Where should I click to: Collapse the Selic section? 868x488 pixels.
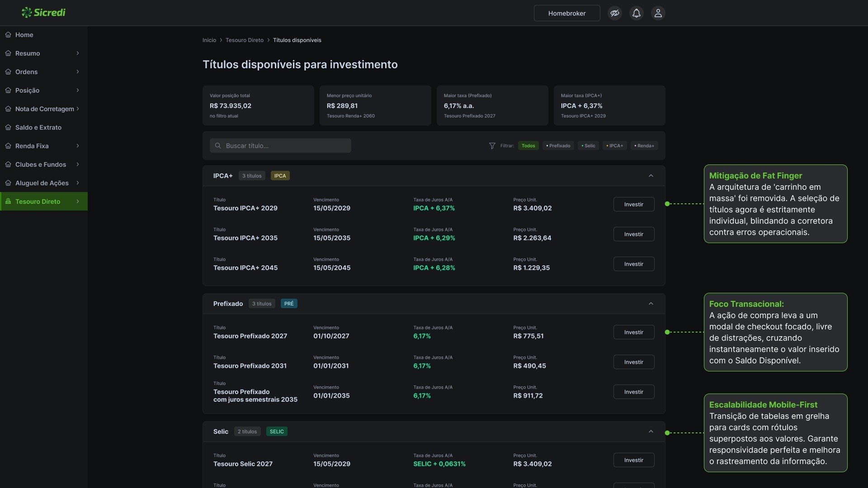(651, 432)
